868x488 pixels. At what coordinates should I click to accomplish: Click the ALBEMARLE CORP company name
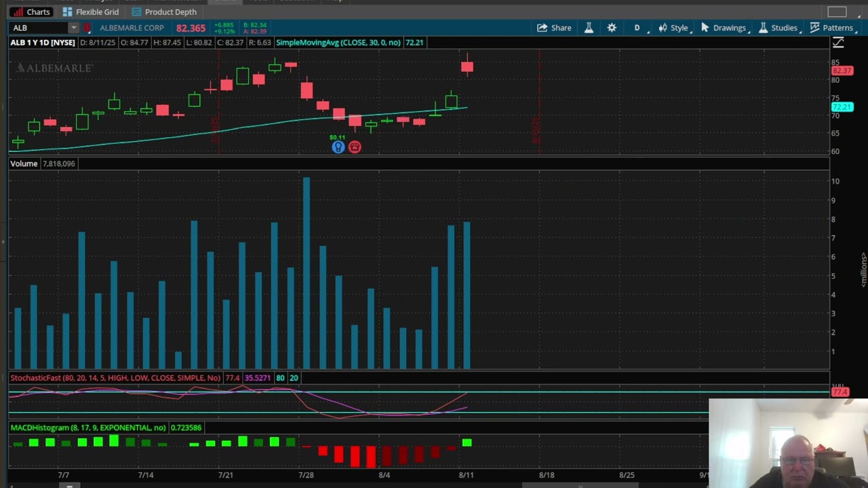[132, 28]
